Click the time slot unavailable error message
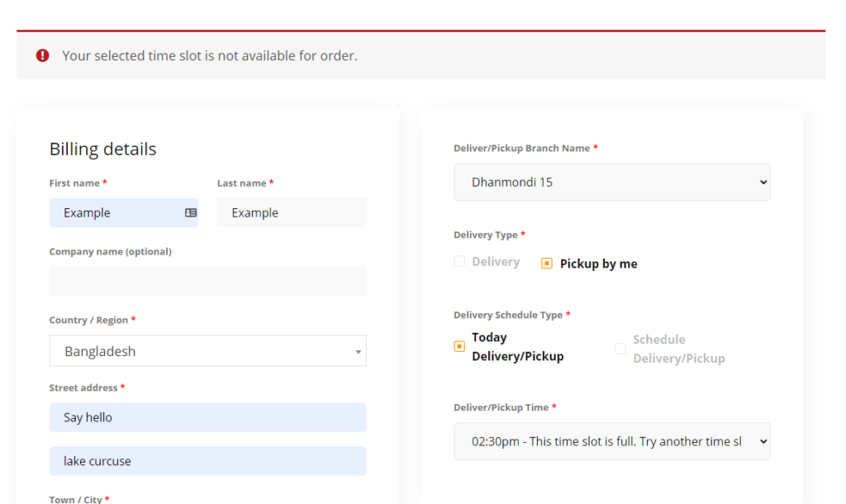 210,56
